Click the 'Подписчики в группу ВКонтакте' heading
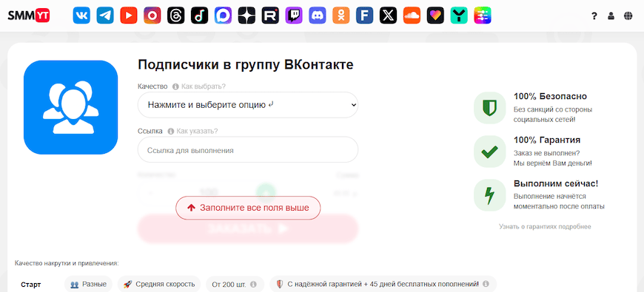 tap(246, 65)
